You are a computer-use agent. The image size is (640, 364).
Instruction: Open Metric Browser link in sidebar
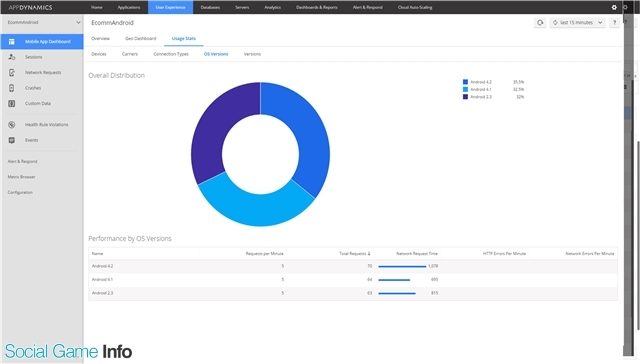(x=22, y=177)
